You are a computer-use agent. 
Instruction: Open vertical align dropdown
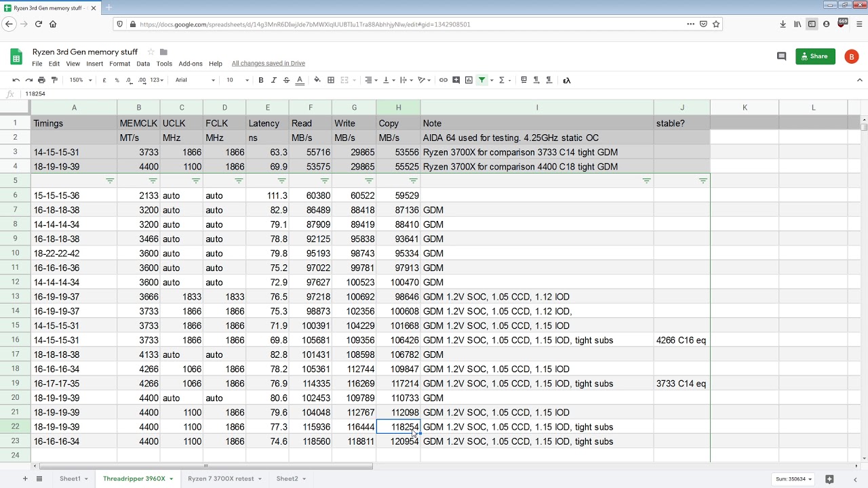[389, 80]
